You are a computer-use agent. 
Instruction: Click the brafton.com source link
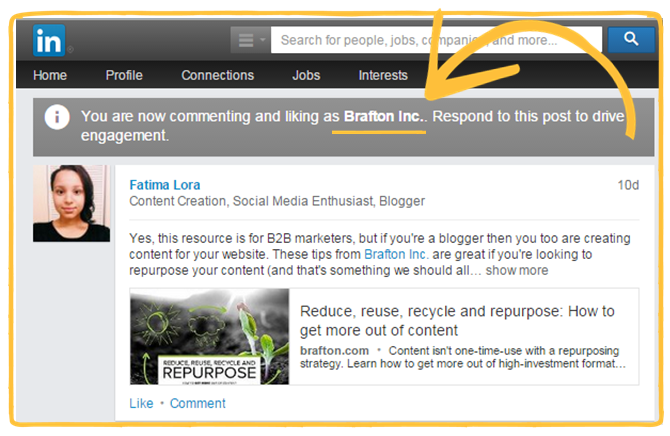pyautogui.click(x=334, y=351)
